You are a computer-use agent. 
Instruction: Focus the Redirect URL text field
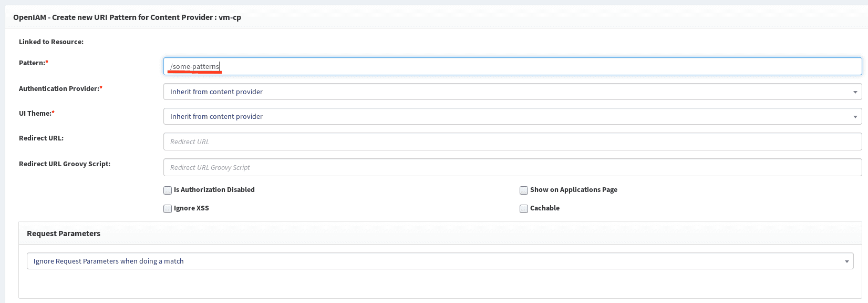click(x=512, y=142)
